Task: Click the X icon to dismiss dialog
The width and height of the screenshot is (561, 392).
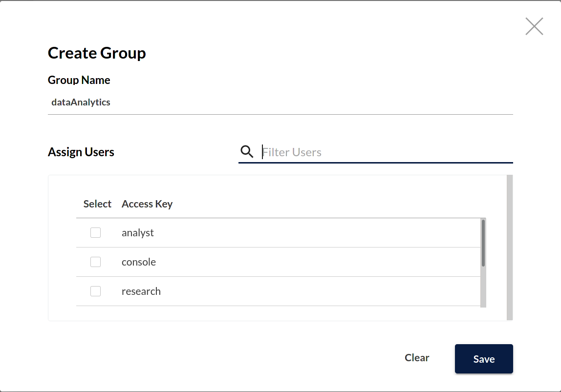Action: pyautogui.click(x=534, y=26)
